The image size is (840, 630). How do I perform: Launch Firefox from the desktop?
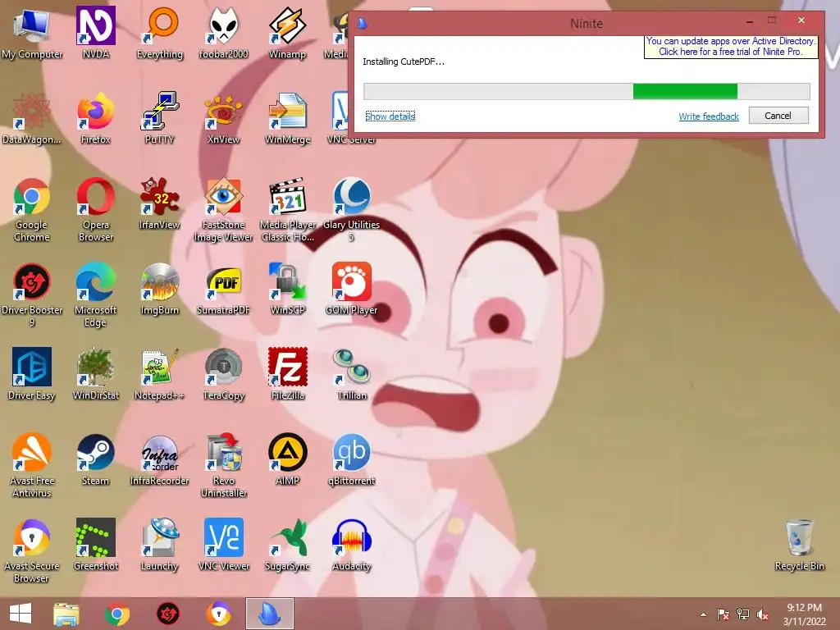point(95,118)
